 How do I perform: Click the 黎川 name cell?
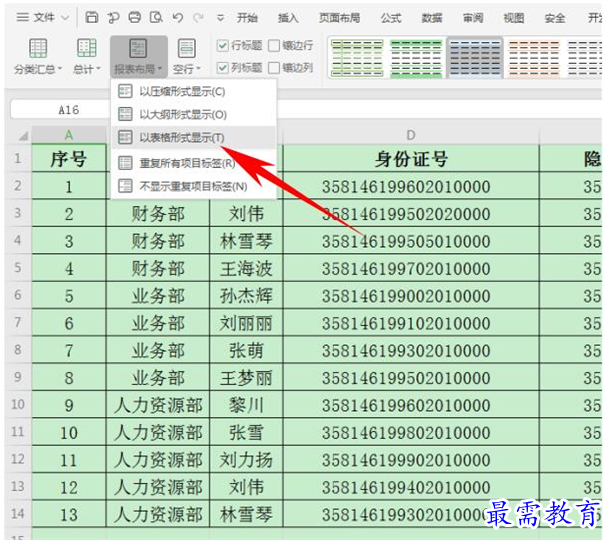246,405
